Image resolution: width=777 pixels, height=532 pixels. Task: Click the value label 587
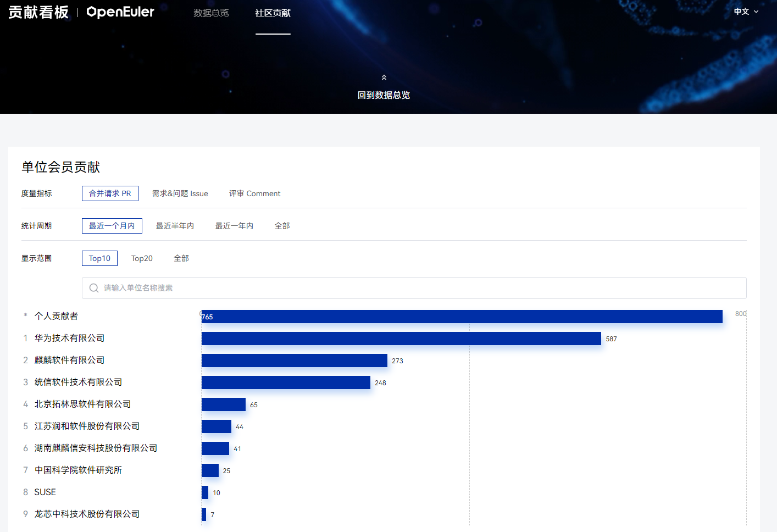click(612, 339)
